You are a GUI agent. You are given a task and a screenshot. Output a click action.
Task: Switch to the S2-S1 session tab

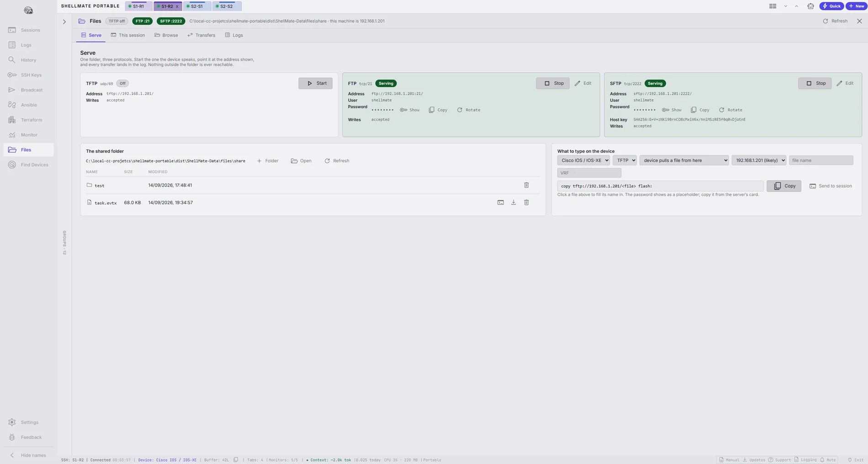coord(197,6)
